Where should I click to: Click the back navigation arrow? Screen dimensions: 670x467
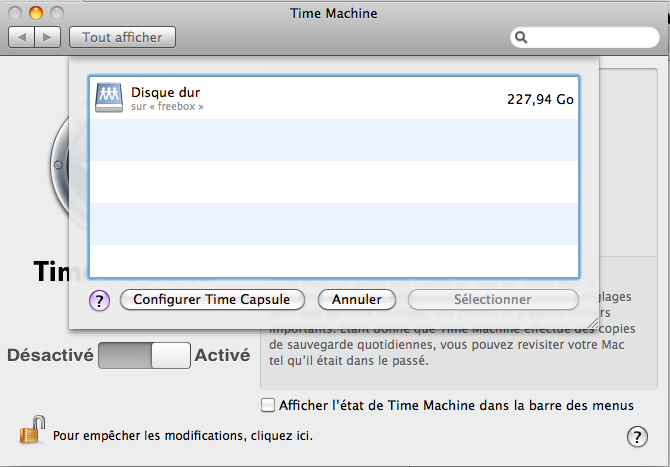click(x=22, y=37)
